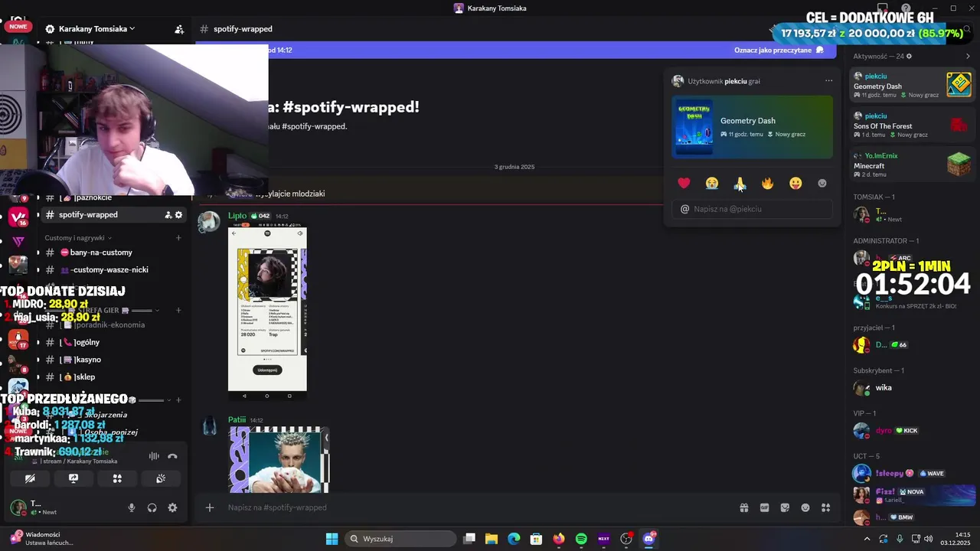Collapse the Customy i nagrywki category
Image resolution: width=980 pixels, height=551 pixels.
tap(78, 238)
